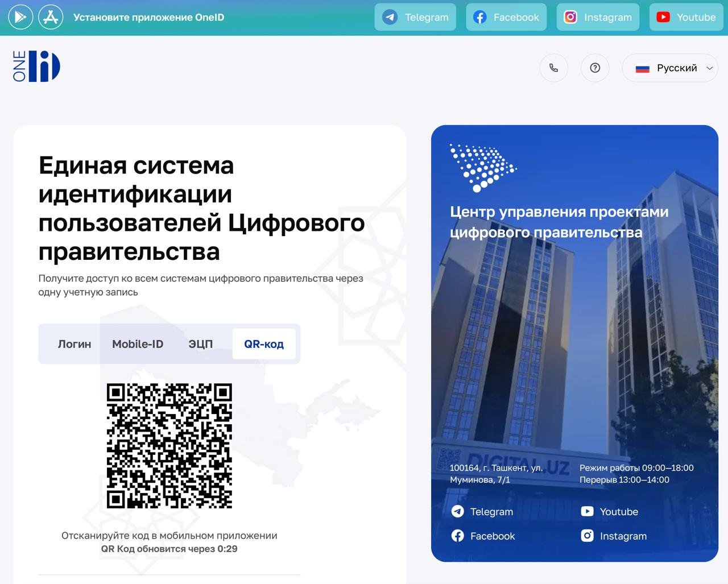Click the Russian flag icon

642,68
